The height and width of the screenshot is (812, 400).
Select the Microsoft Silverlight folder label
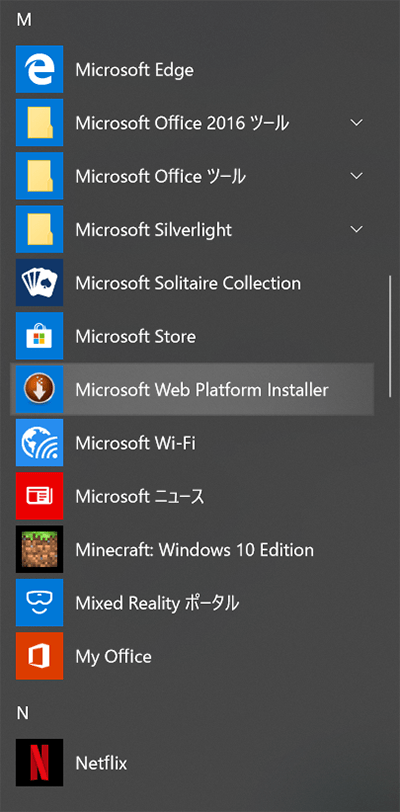coord(154,229)
